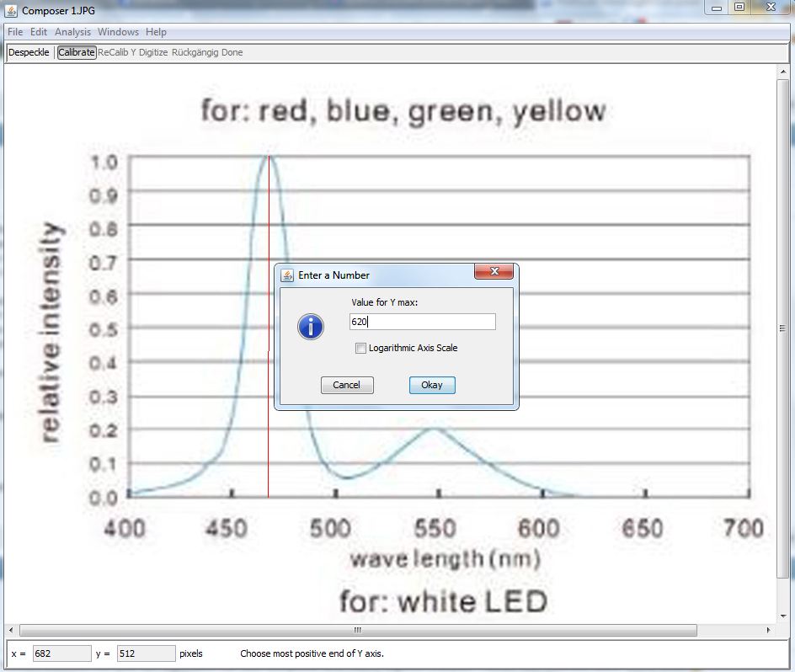Click the Calibrate toolbar button
Screen dimensions: 795x672
point(77,52)
